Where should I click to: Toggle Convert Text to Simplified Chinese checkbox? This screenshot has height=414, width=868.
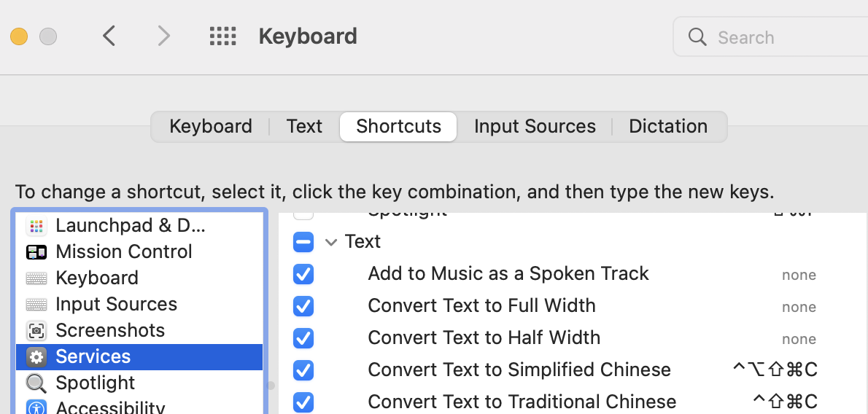[x=303, y=370]
